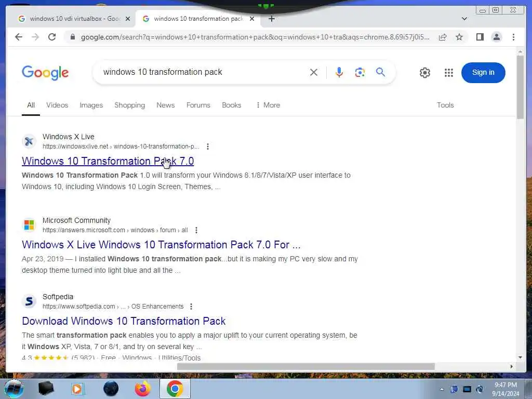Go back to previous page
Screen dimensions: 532x399
point(19,37)
